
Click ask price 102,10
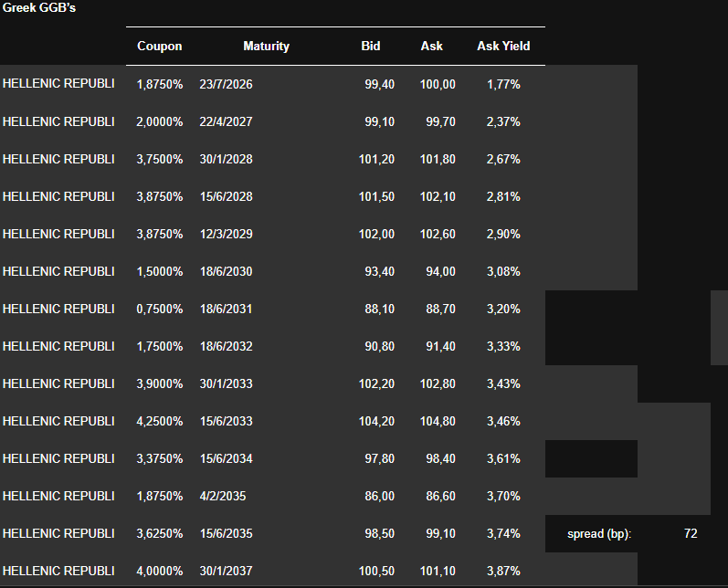tap(438, 196)
